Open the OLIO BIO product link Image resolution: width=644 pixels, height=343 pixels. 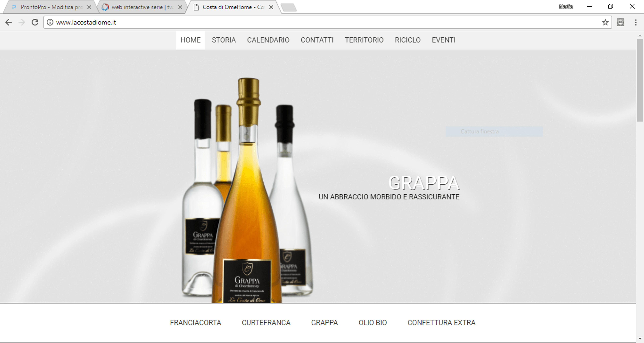372,323
